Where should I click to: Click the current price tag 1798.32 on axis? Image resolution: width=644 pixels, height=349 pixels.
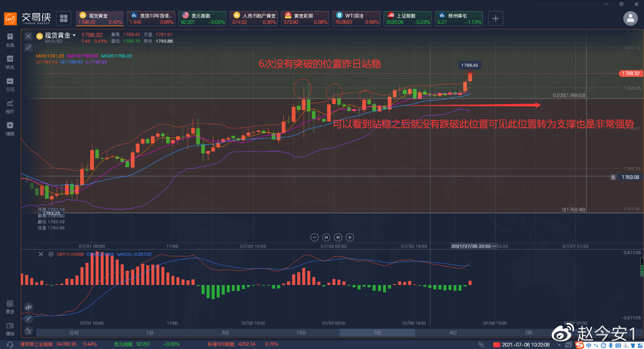pos(630,73)
